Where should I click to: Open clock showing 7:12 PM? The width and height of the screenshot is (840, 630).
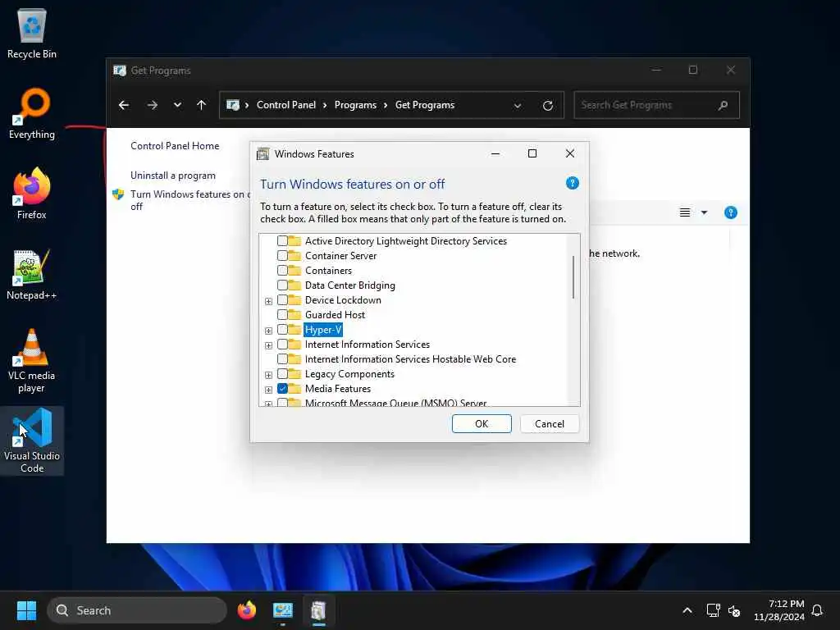pyautogui.click(x=779, y=610)
